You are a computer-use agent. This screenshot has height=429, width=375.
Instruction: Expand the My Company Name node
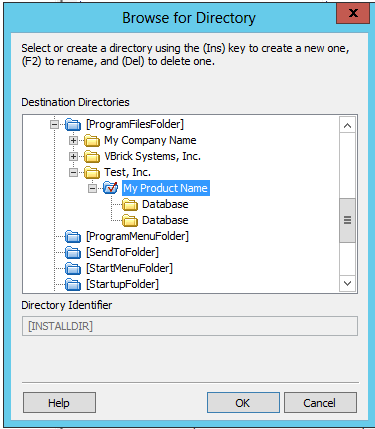(73, 141)
